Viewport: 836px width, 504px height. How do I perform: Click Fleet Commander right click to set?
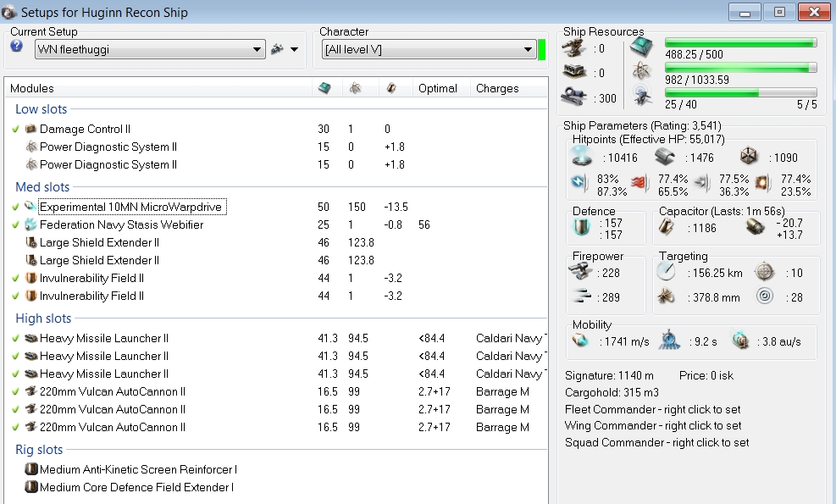point(652,410)
